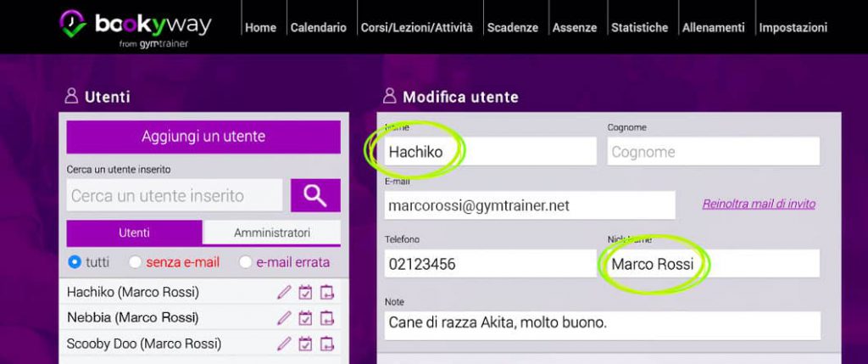
Task: Go to Impostazioni in the top navigation
Action: [793, 27]
